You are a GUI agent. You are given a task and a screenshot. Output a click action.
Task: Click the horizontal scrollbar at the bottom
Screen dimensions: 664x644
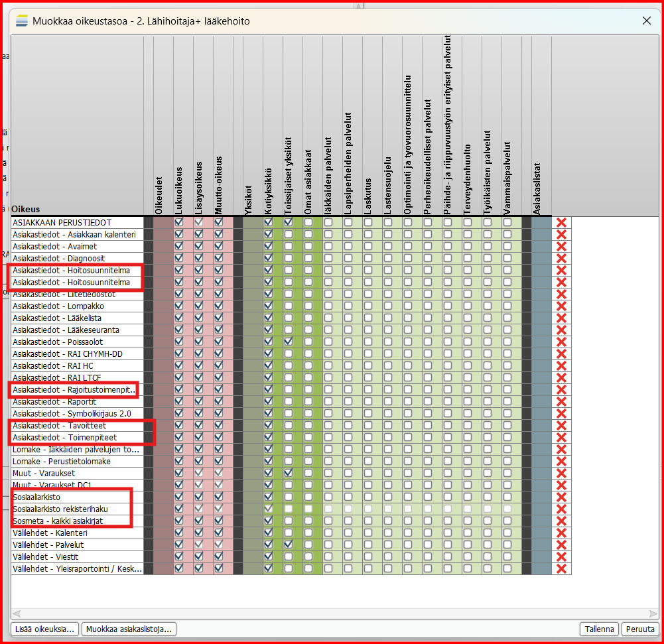332,613
